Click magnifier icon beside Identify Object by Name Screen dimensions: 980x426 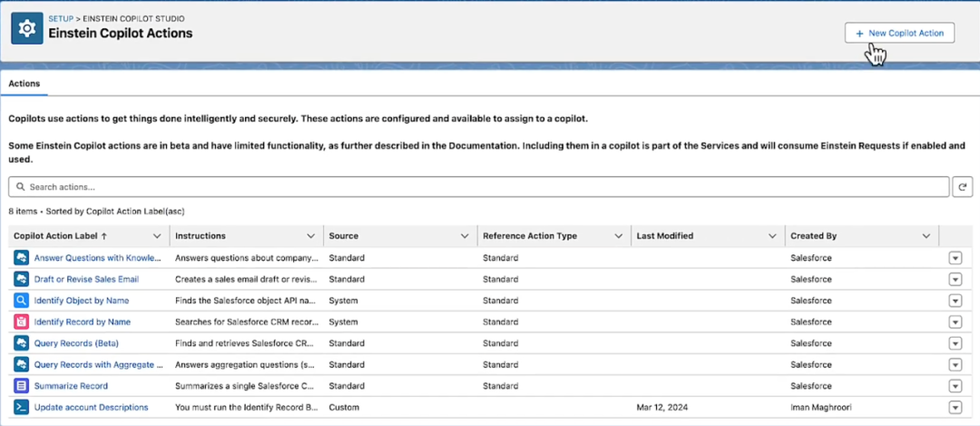point(21,301)
